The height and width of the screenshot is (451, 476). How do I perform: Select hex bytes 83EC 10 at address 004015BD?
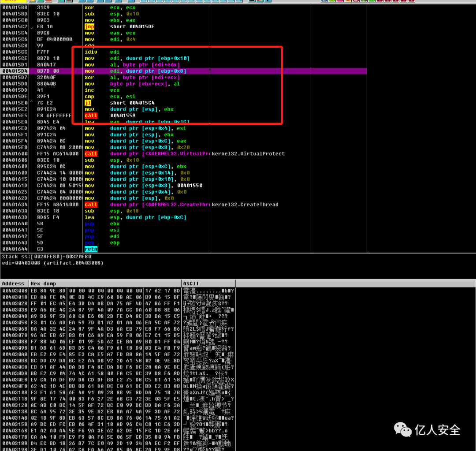48,14
